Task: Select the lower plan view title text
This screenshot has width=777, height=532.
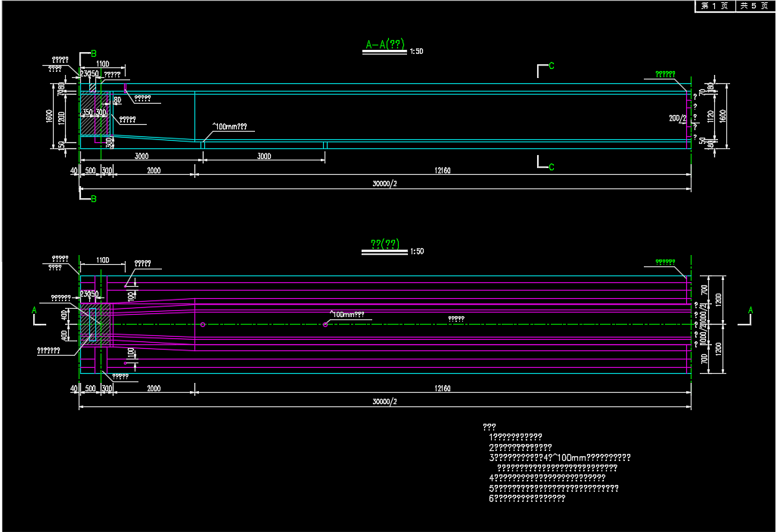Action: (385, 244)
